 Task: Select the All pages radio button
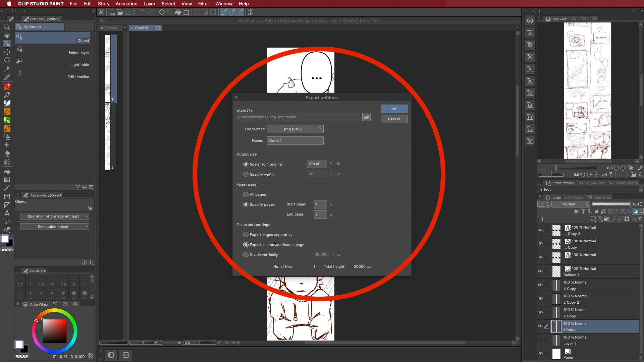point(246,194)
